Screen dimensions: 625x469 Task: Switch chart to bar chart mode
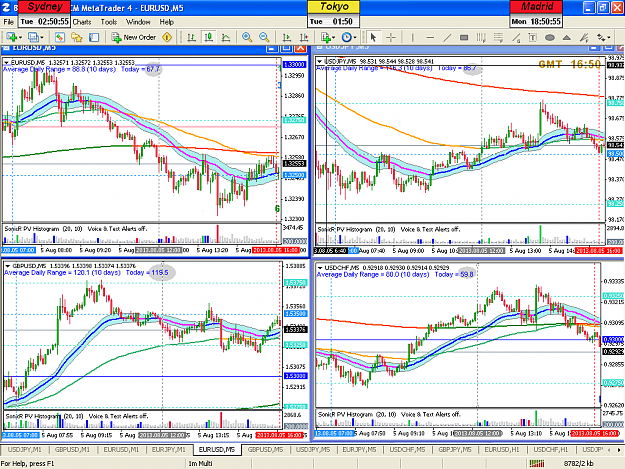[191, 37]
